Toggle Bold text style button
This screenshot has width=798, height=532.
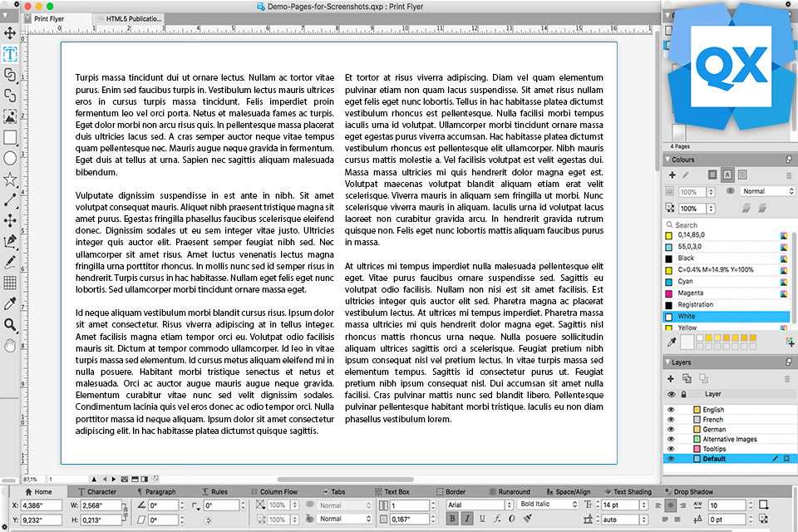point(452,519)
